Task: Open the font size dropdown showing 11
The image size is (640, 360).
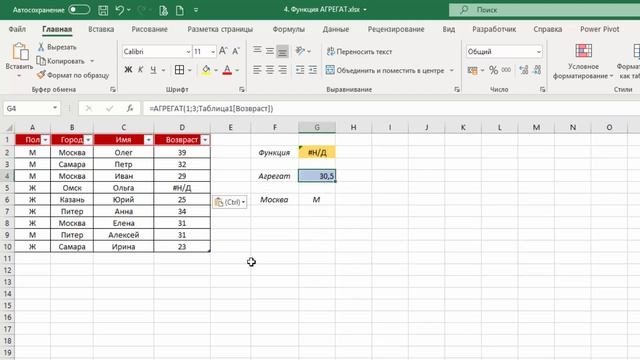Action: tap(213, 52)
